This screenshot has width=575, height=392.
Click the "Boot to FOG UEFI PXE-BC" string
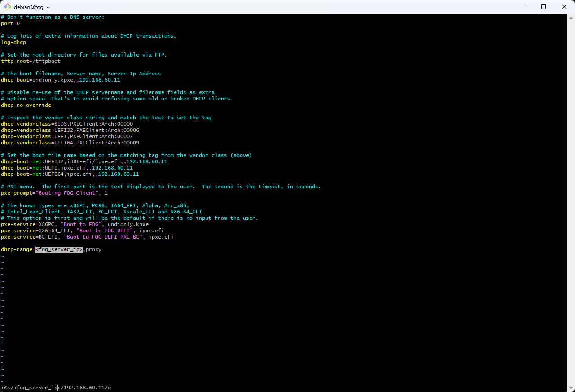[103, 237]
